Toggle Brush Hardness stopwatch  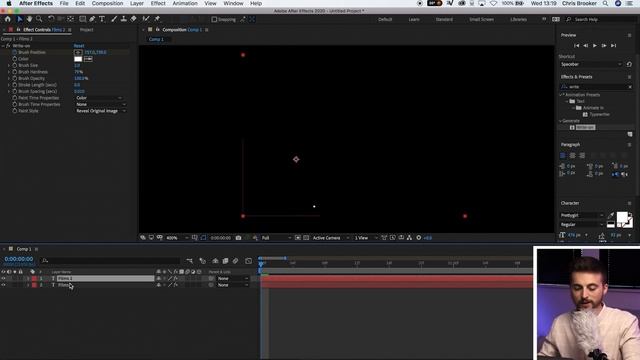coord(15,72)
